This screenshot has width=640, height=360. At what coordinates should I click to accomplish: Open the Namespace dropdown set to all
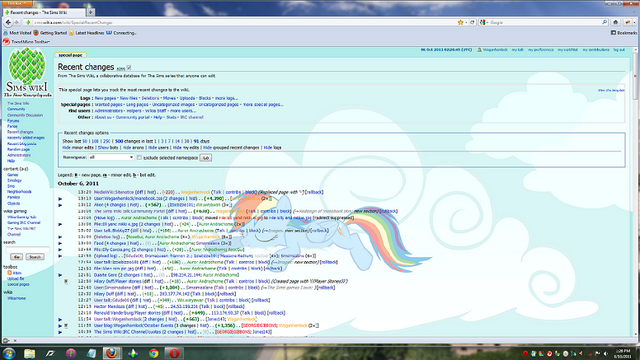[111, 157]
